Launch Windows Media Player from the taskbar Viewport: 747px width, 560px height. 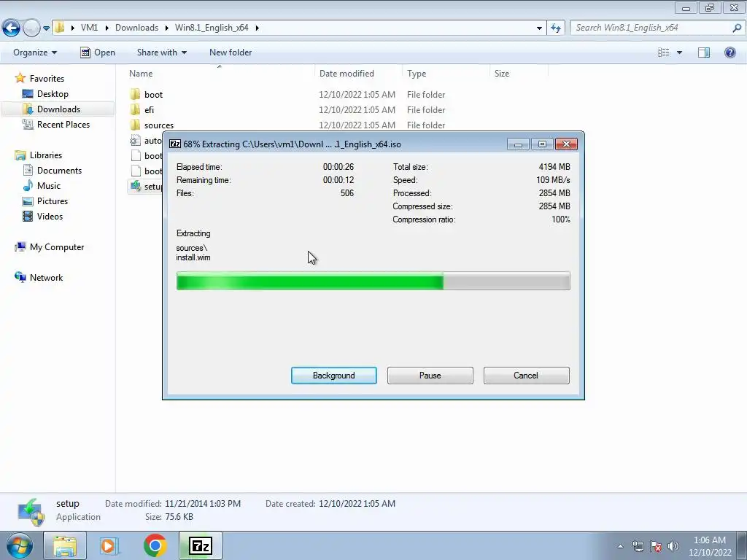pos(109,545)
